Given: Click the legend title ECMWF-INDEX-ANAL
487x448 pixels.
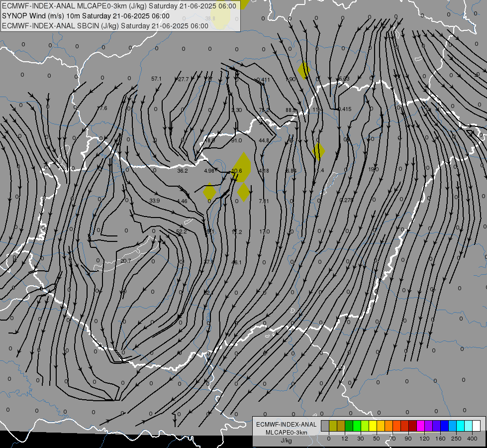Looking at the screenshot, I should (286, 425).
